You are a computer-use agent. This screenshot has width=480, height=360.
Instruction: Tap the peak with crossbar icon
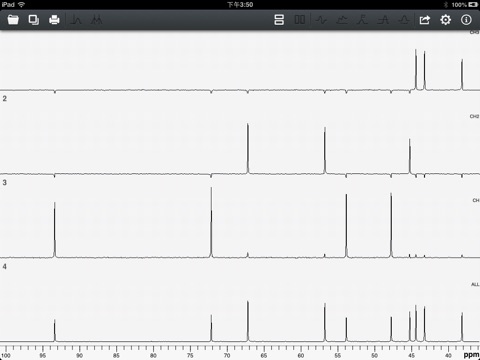tap(383, 20)
